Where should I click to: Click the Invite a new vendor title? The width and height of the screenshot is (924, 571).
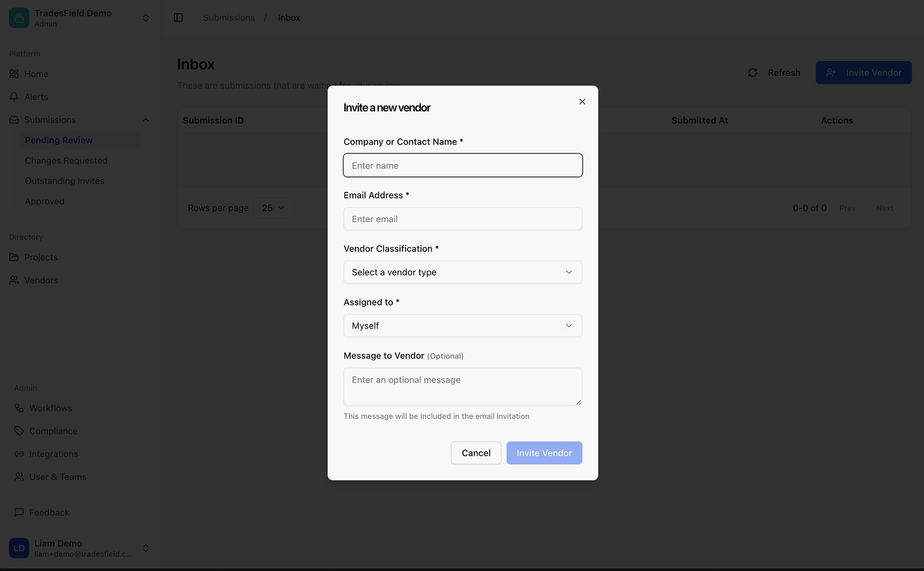387,108
